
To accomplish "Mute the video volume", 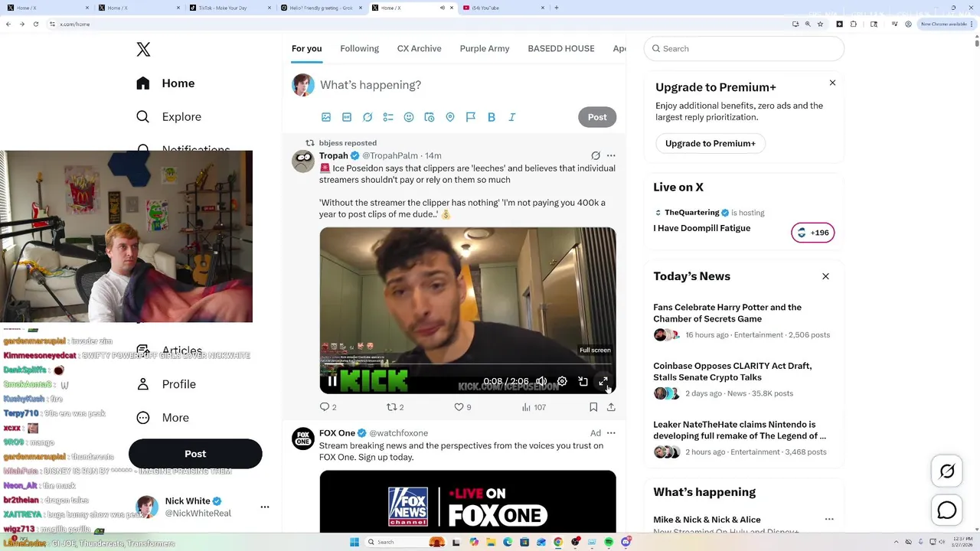I will [541, 381].
